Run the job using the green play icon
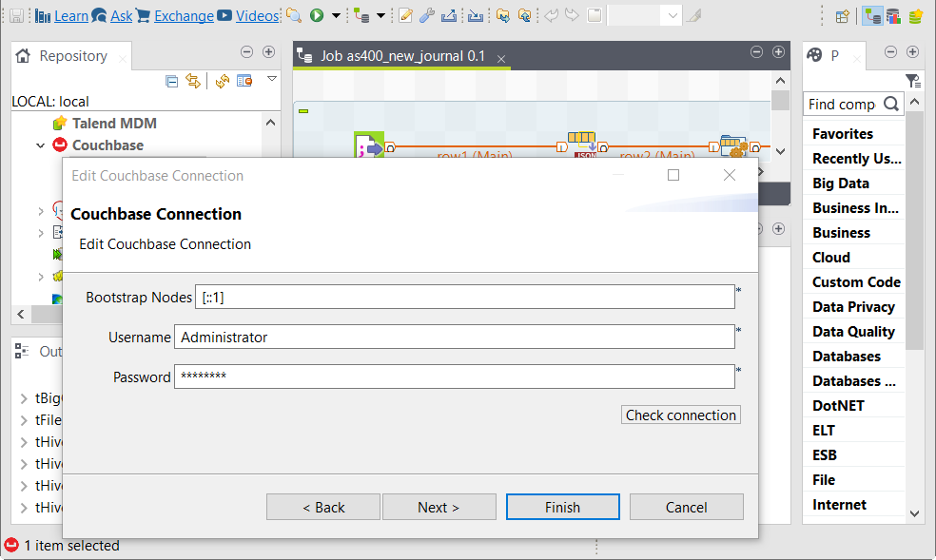The width and height of the screenshot is (936, 560). 317,15
